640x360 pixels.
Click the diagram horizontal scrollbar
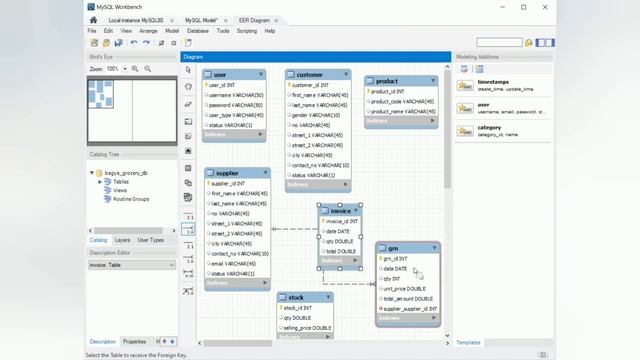238,343
